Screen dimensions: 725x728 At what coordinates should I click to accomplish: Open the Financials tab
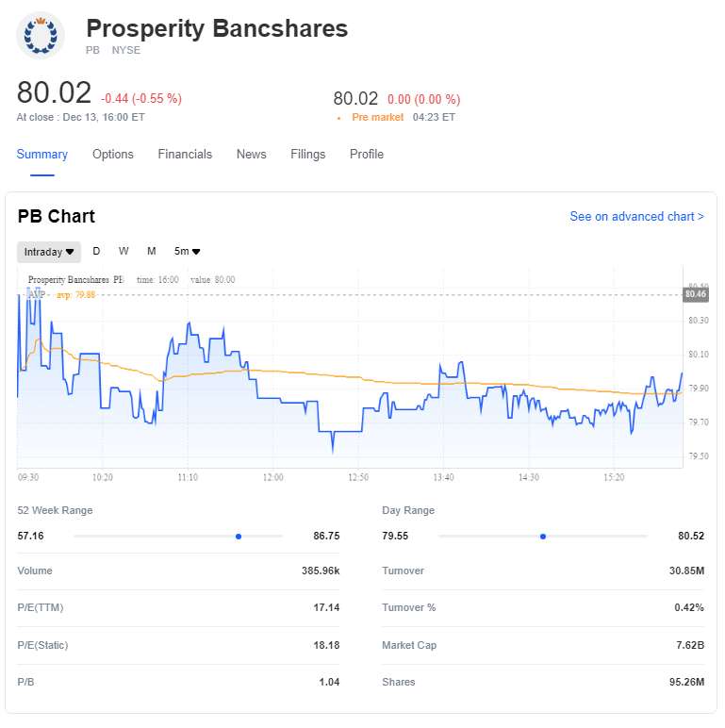185,155
